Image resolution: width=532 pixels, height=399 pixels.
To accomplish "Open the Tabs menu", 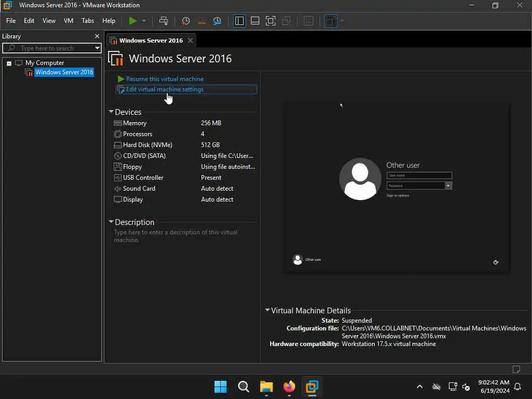I will [x=87, y=21].
